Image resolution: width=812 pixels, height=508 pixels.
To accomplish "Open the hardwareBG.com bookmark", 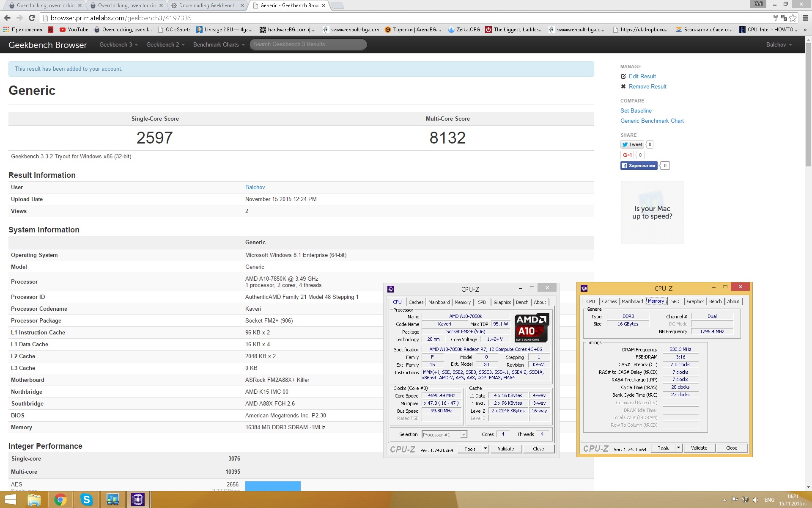I will pos(287,30).
